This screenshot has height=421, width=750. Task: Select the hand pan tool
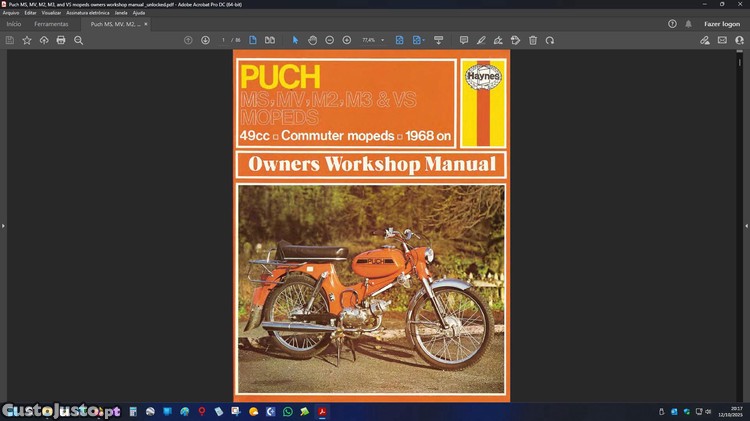312,40
